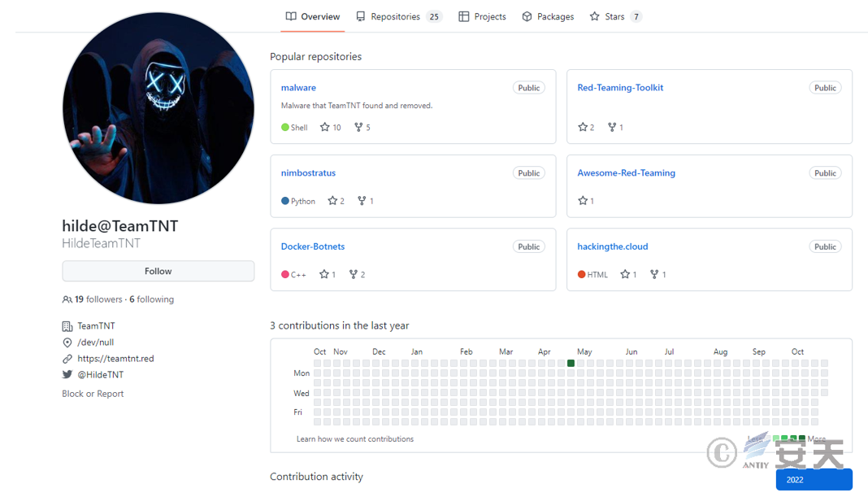Follow the HildeTeamTNT user
This screenshot has width=868, height=497.
click(158, 271)
